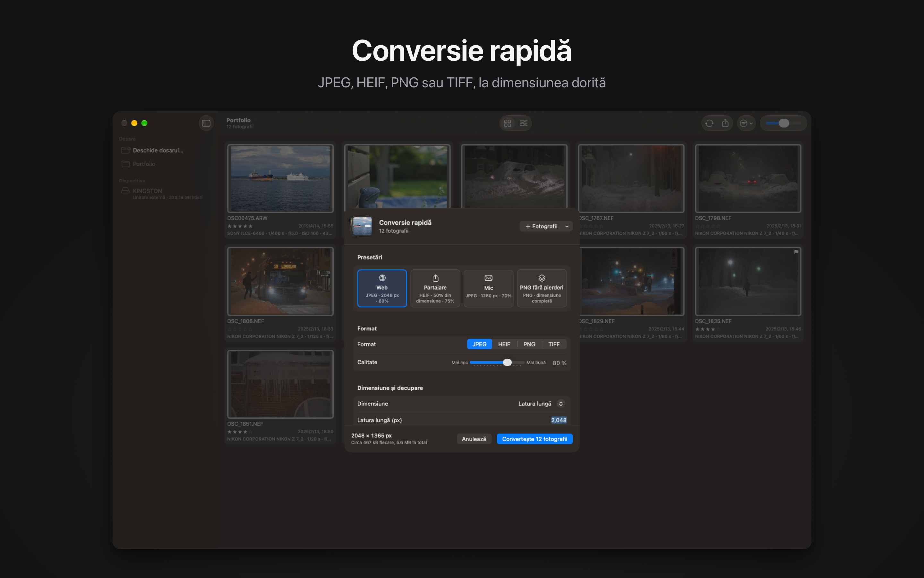The height and width of the screenshot is (578, 924).
Task: Click the Anulează button
Action: point(474,439)
